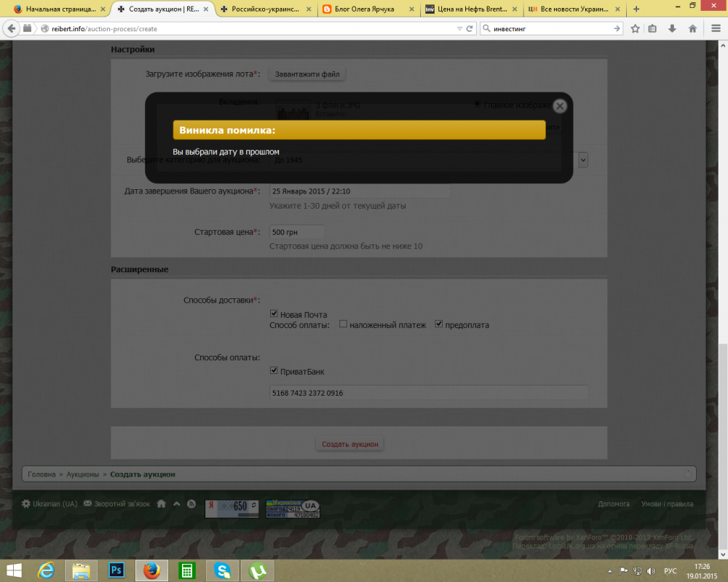
Task: Click Завантажити файл upload button
Action: (307, 73)
